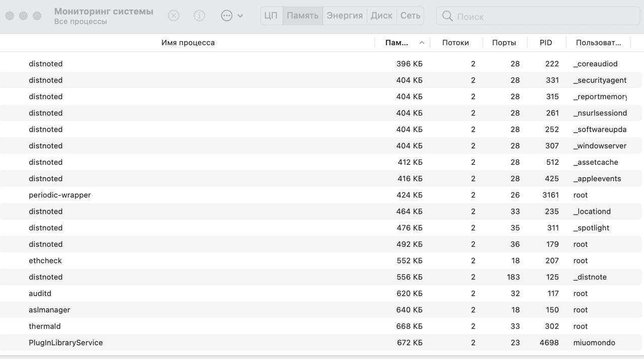Image resolution: width=644 pixels, height=359 pixels.
Task: Click the 668 КБ memory value
Action: point(410,326)
